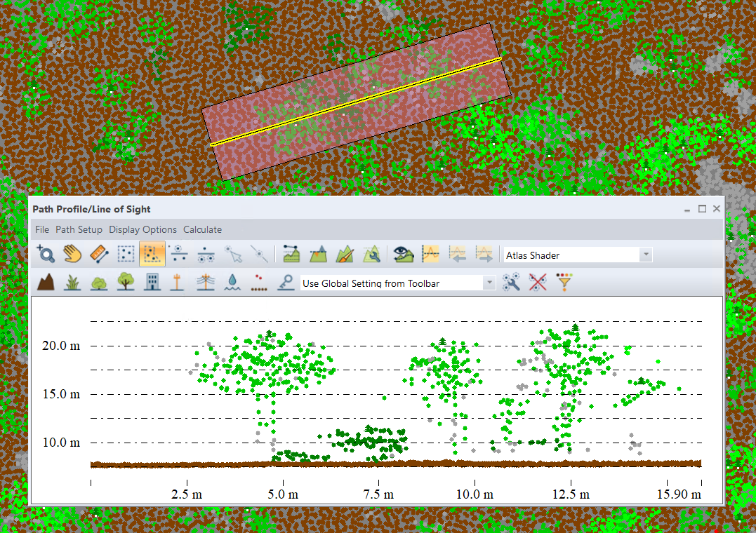
Task: Open the lidar point filter funnel icon
Action: pos(564,282)
